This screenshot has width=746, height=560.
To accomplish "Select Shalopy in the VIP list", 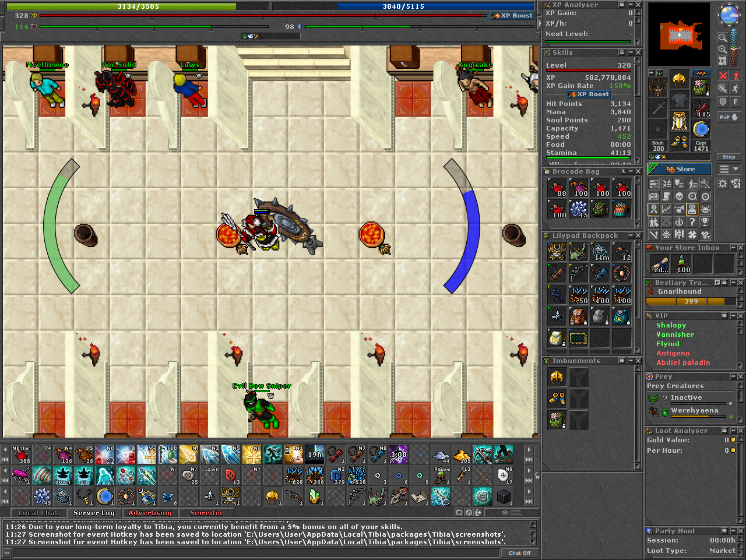I will [671, 325].
